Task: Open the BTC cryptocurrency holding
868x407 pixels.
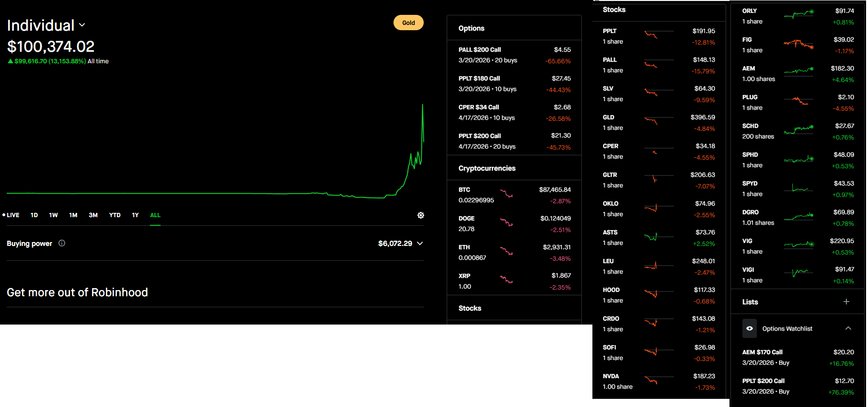Action: tap(514, 195)
